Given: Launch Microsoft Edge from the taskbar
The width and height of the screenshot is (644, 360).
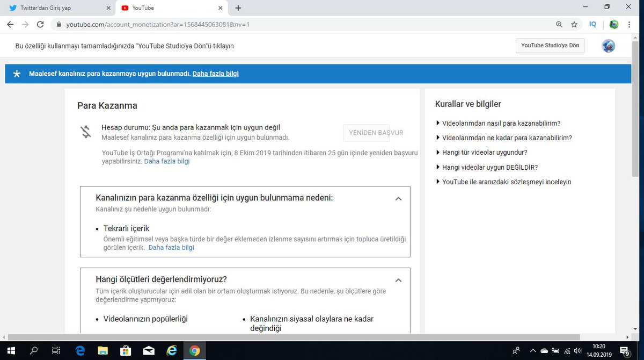Looking at the screenshot, I should (x=81, y=350).
